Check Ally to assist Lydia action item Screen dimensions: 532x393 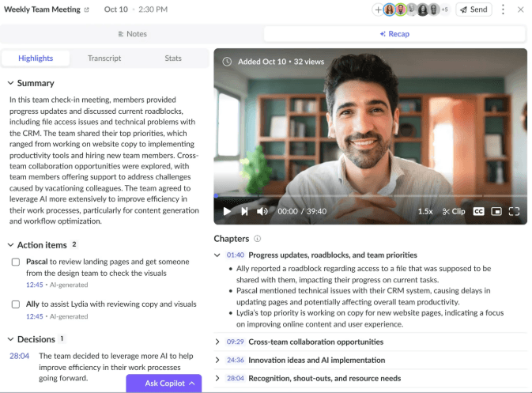tap(16, 304)
